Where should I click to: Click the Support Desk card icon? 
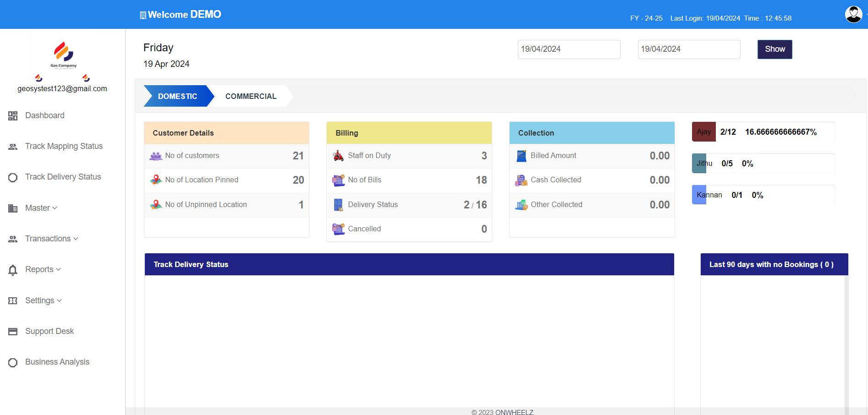[x=13, y=332]
